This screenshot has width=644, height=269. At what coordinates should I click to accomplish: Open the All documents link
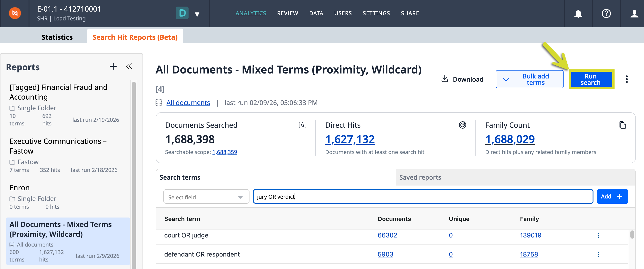coord(188,103)
